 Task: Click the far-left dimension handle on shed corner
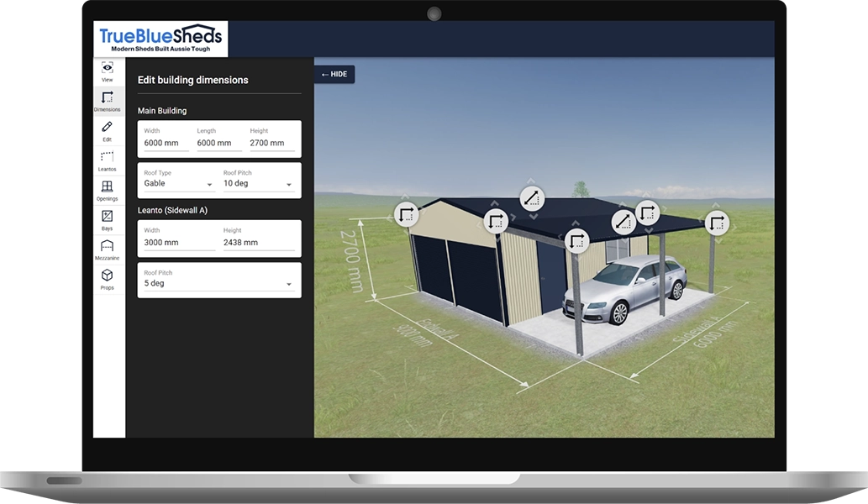[406, 214]
